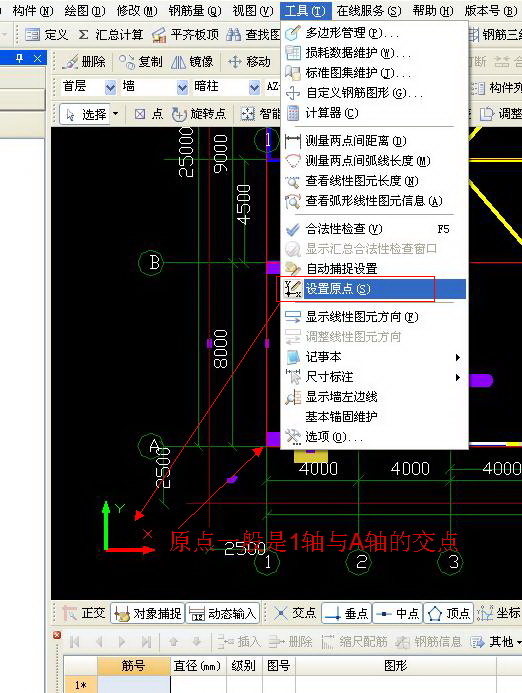The width and height of the screenshot is (522, 693).
Task: Close the rebar table panel red icon
Action: pyautogui.click(x=57, y=635)
